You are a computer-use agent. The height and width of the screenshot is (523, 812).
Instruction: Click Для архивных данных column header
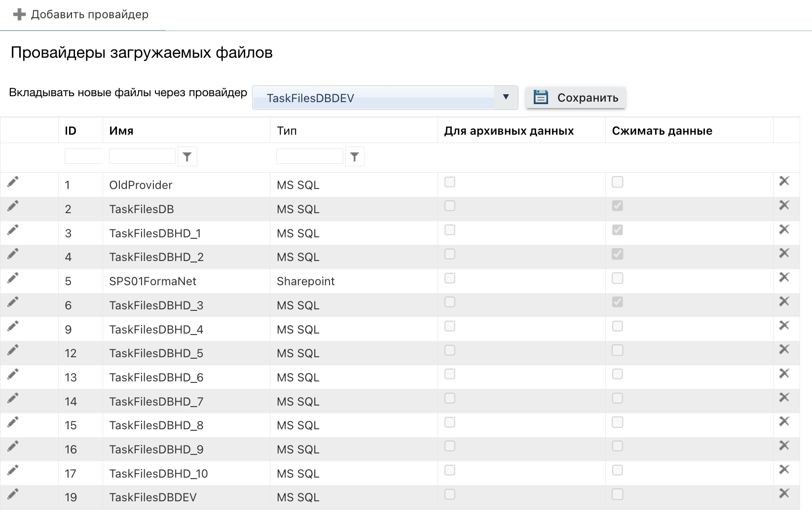[509, 131]
